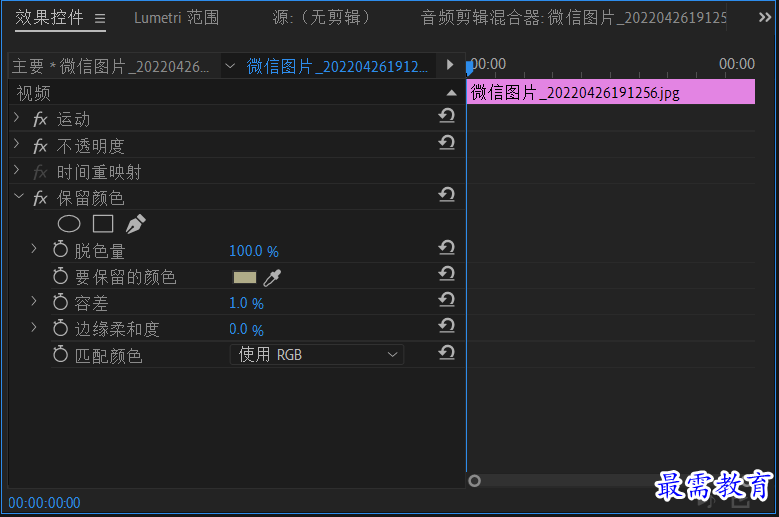Expand the 不透明度 effect
The height and width of the screenshot is (517, 779).
[16, 144]
